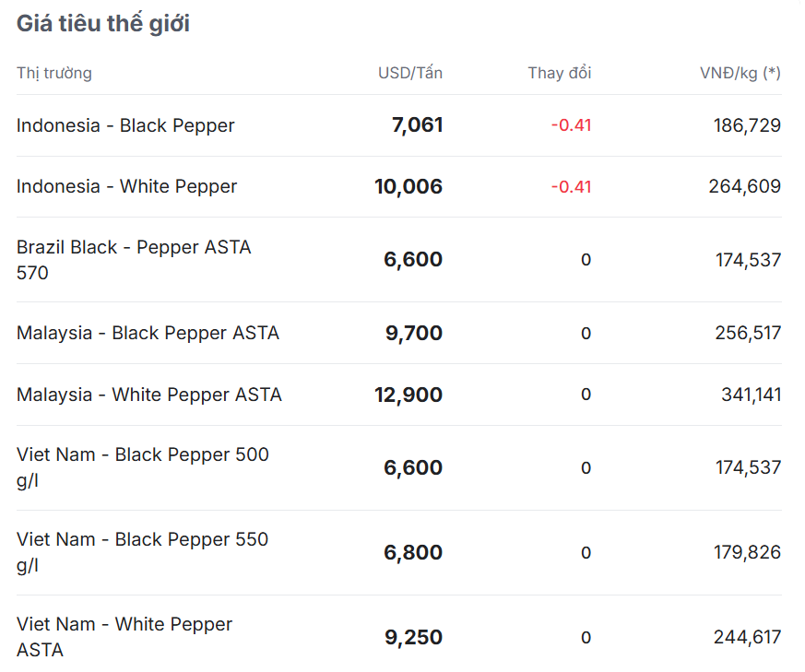Select Viet Nam - Black Pepper 550 g/l label
The image size is (805, 672).
click(142, 552)
